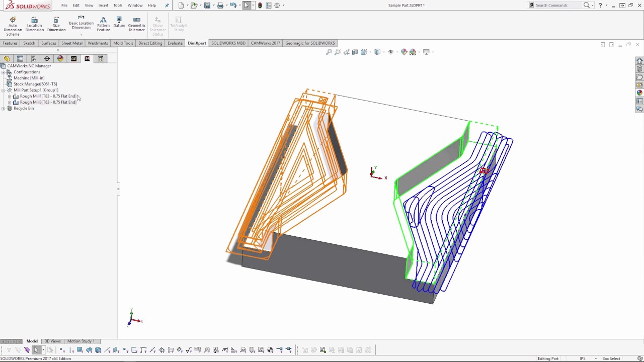Select CAMWorks NC Manager root item
Screen dimensions: 644x362
click(29, 66)
